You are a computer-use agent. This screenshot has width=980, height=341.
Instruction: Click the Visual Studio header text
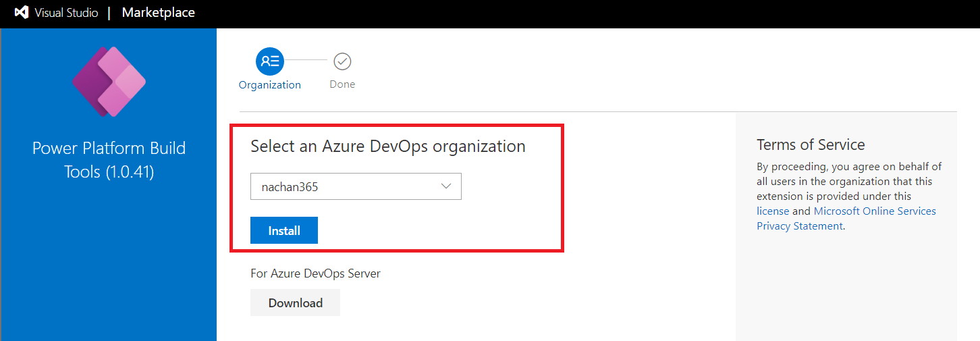(66, 13)
